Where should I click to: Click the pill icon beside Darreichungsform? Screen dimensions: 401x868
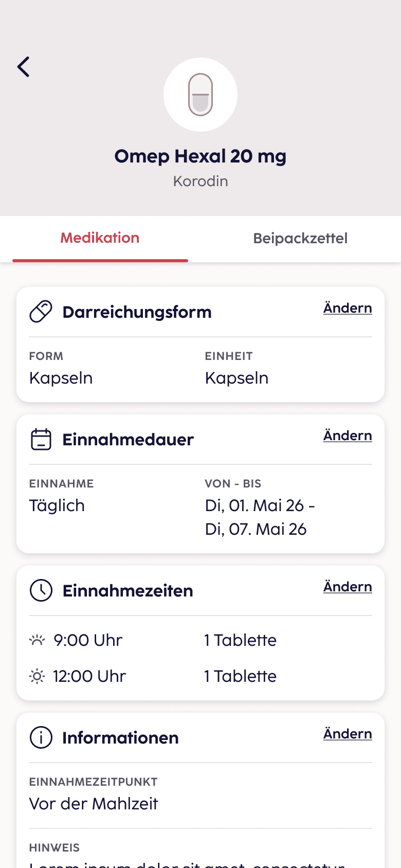pos(41,312)
